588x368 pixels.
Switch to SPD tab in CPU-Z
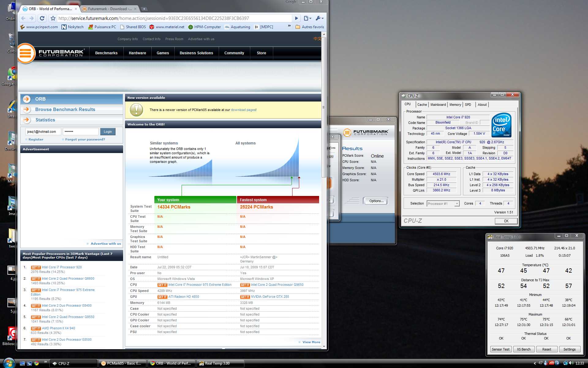tap(468, 105)
